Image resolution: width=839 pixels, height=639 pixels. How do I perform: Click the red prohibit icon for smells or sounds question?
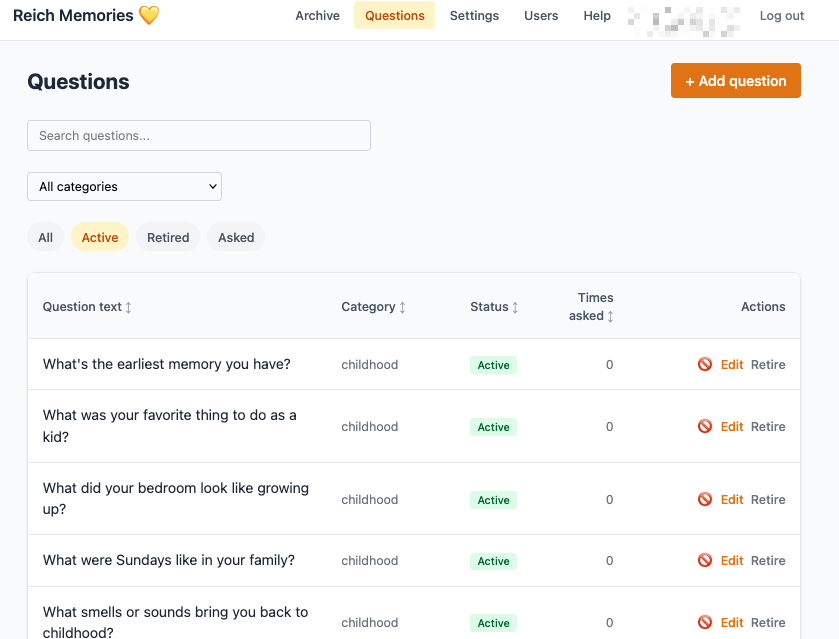pyautogui.click(x=705, y=622)
